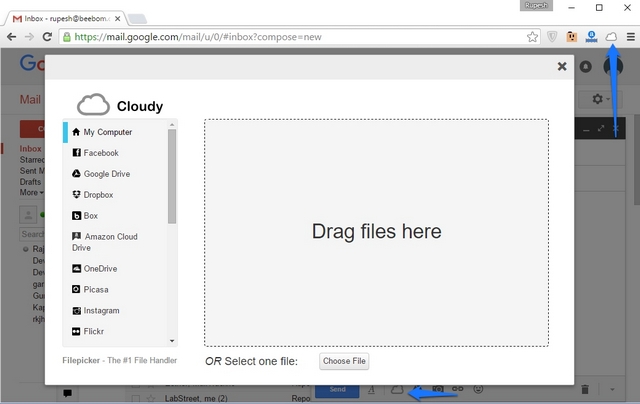
Task: Click the shield extension icon
Action: pos(552,37)
